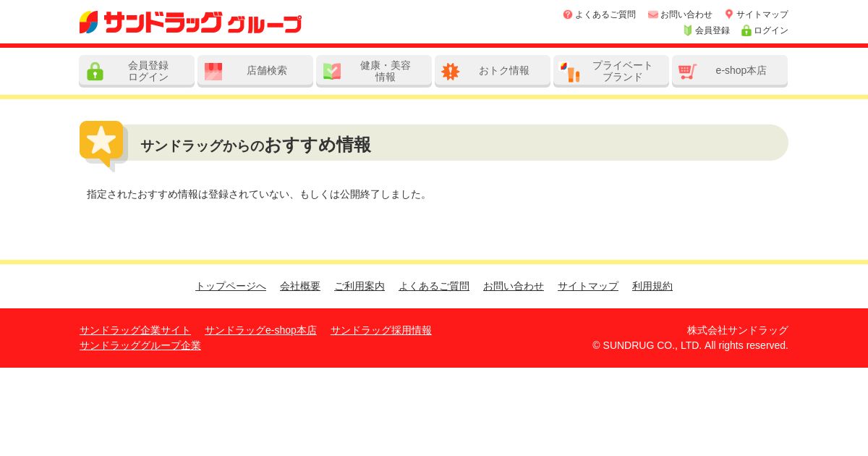Screen dimensions: 868x456
Task: Go to トップページへ in footer
Action: (x=231, y=286)
